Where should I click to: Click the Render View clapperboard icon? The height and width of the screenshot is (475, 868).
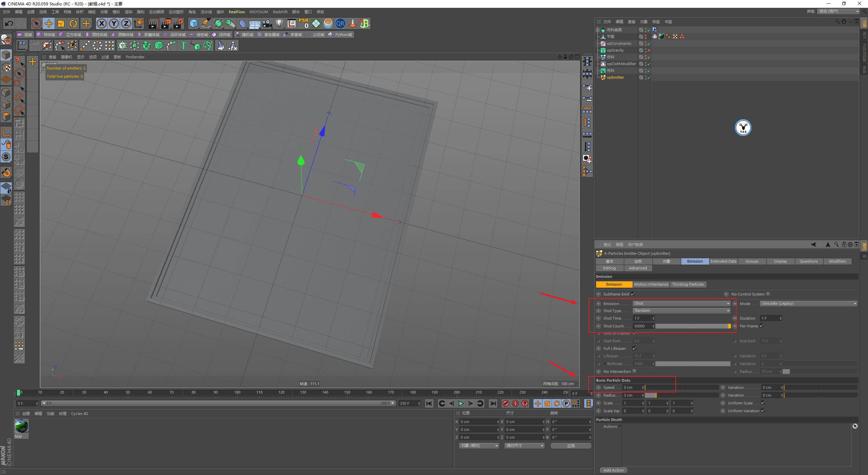point(153,23)
